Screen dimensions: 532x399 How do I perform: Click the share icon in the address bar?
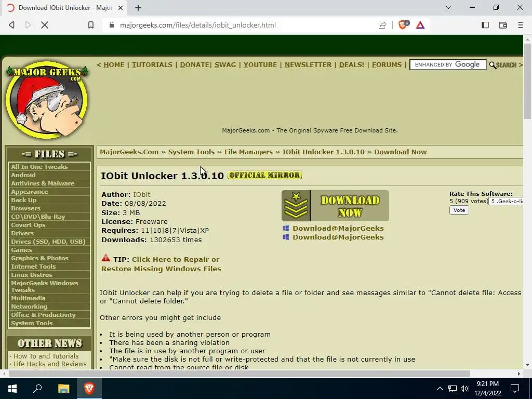[x=382, y=25]
